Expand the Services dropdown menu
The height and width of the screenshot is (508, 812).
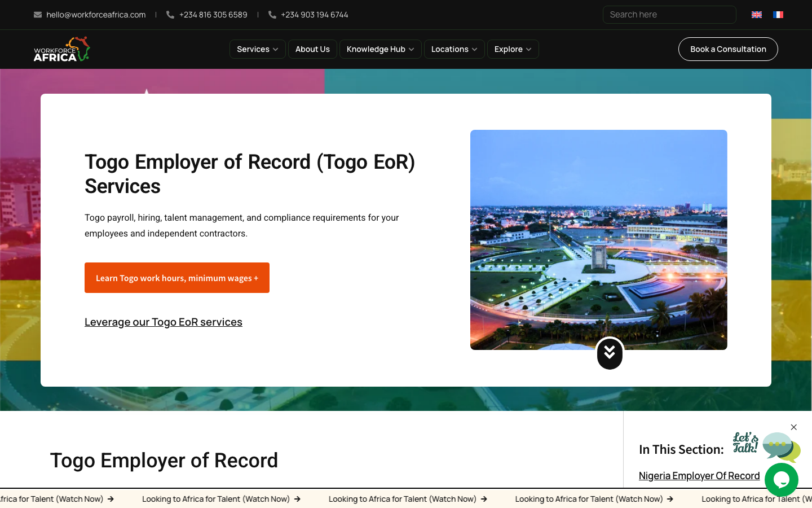coord(258,49)
